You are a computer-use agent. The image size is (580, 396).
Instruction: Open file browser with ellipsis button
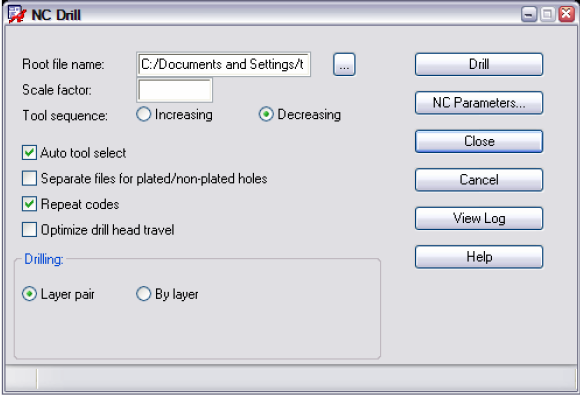coord(344,65)
